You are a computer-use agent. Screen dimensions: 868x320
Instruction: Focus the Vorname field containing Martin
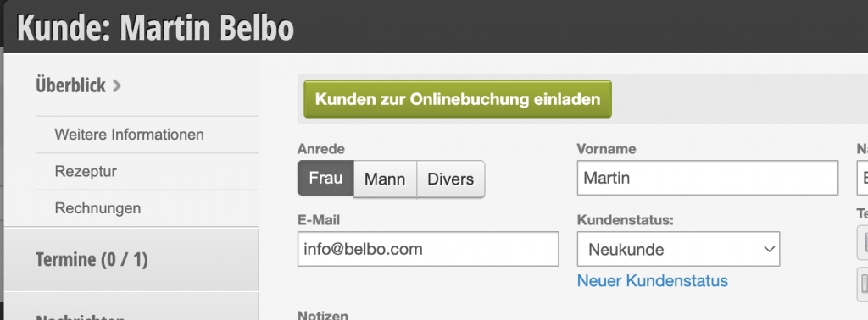(708, 178)
